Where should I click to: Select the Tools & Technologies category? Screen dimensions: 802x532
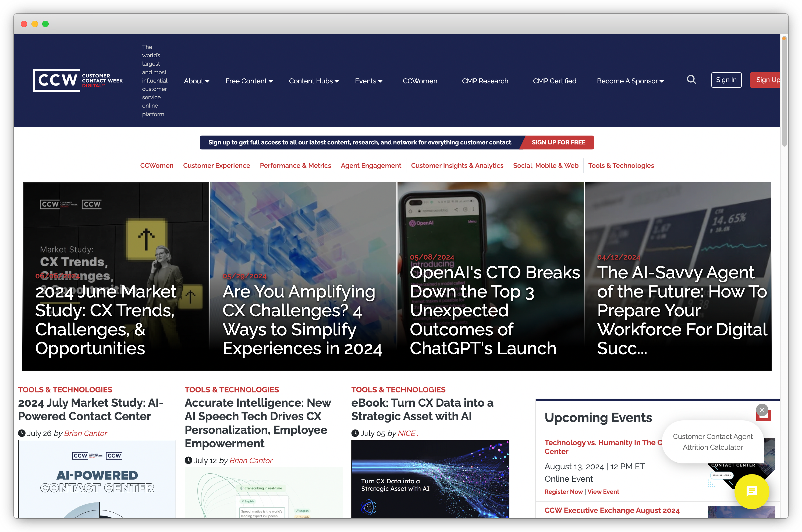(x=621, y=166)
